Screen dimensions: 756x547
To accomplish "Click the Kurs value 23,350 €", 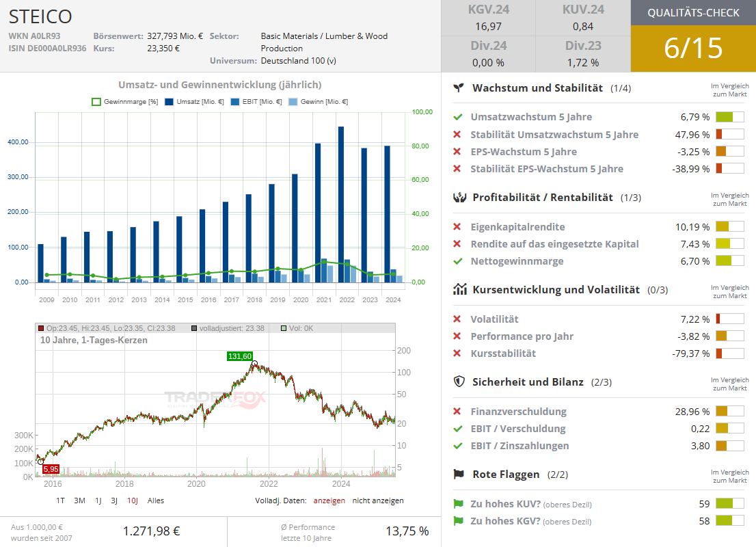I will [163, 49].
